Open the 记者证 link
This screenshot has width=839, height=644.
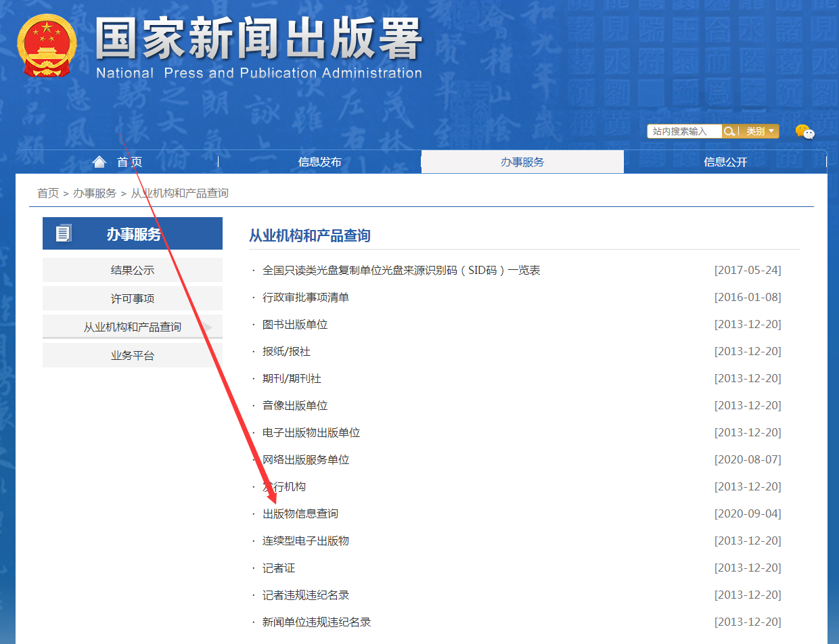point(279,568)
